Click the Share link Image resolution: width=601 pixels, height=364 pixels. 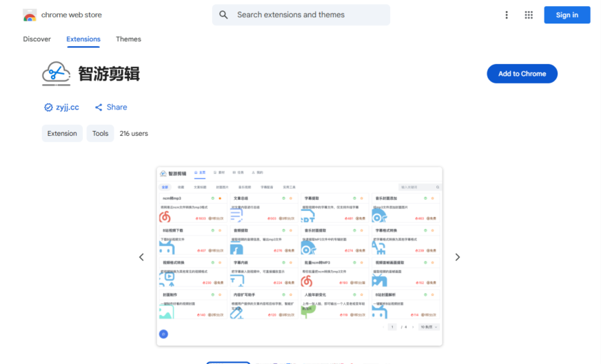coord(111,107)
